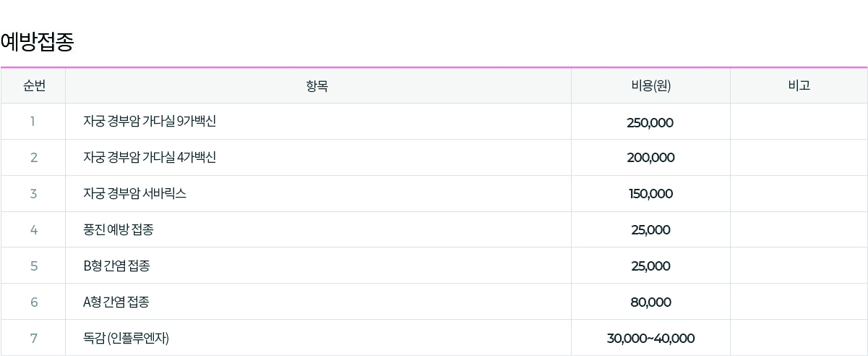
Task: Click the 30,000~40,000 price range cell
Action: tap(650, 338)
